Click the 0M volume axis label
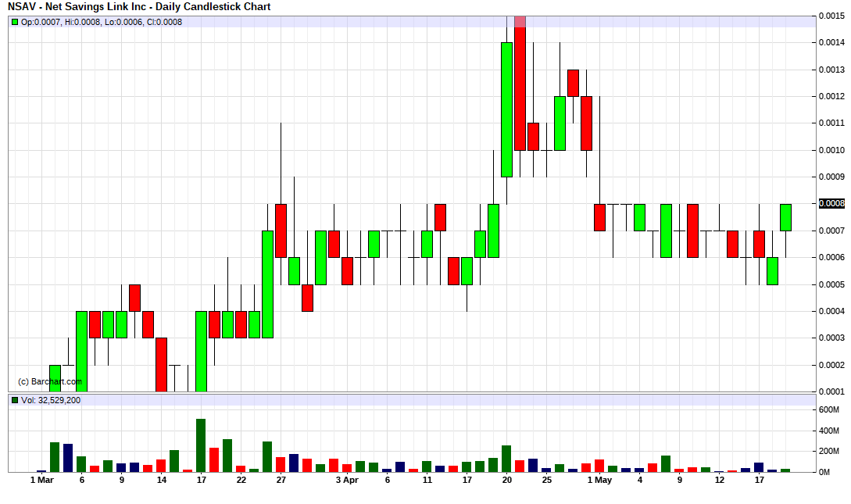Image resolution: width=851 pixels, height=504 pixels. point(824,472)
